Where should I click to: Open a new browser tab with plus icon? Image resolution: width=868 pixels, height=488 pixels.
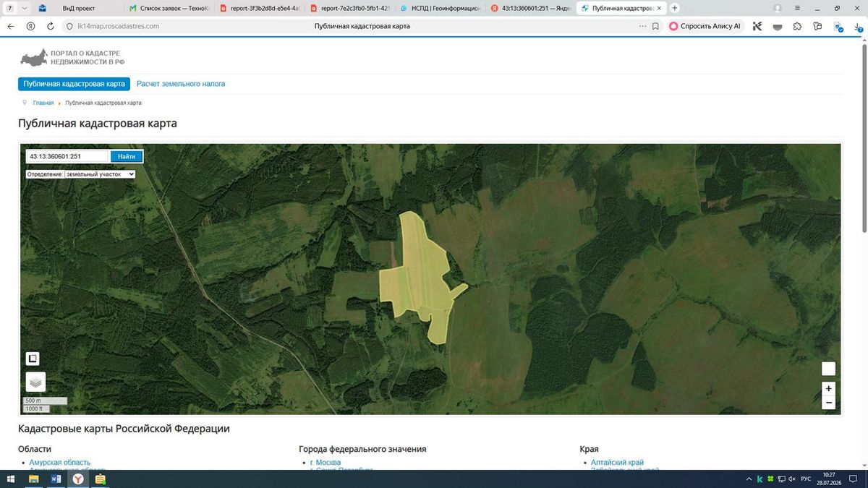coord(675,8)
